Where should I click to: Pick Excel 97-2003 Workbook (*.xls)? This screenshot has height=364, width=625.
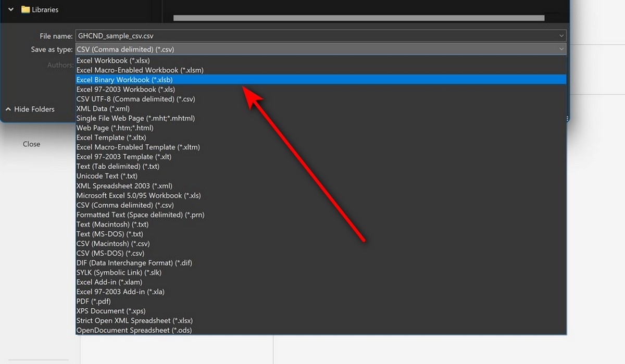click(321, 89)
